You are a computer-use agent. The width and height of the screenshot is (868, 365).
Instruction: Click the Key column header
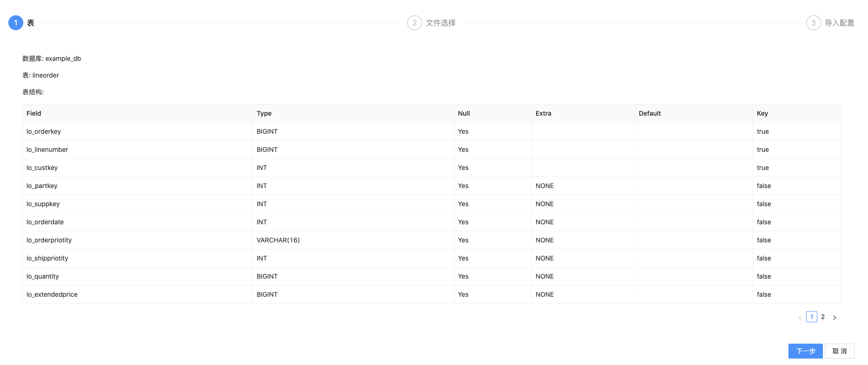[x=796, y=113]
